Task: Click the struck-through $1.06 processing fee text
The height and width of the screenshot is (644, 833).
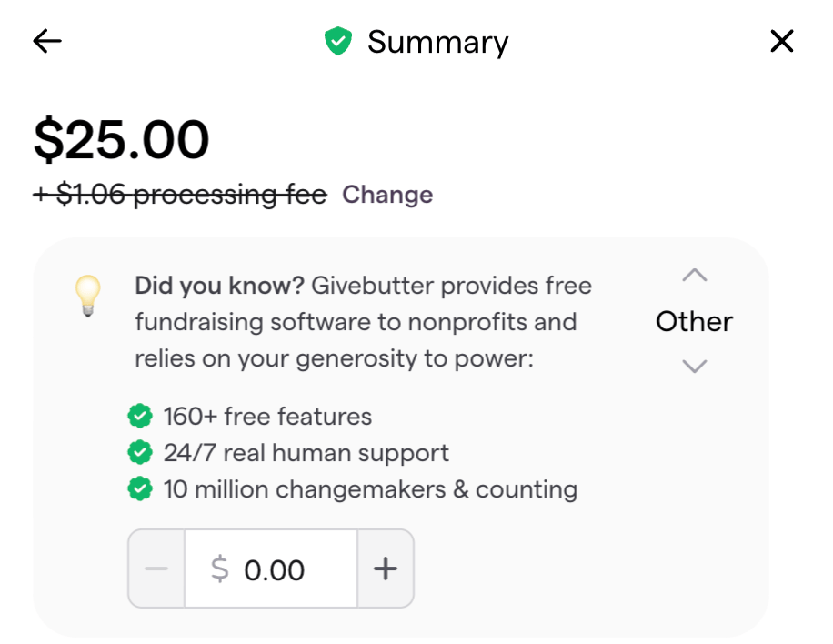Action: (x=180, y=195)
